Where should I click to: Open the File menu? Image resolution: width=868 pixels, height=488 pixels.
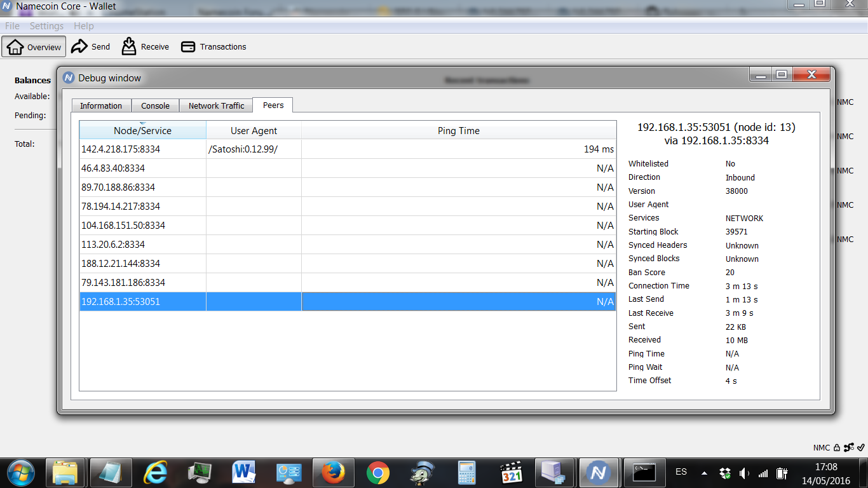pyautogui.click(x=12, y=26)
